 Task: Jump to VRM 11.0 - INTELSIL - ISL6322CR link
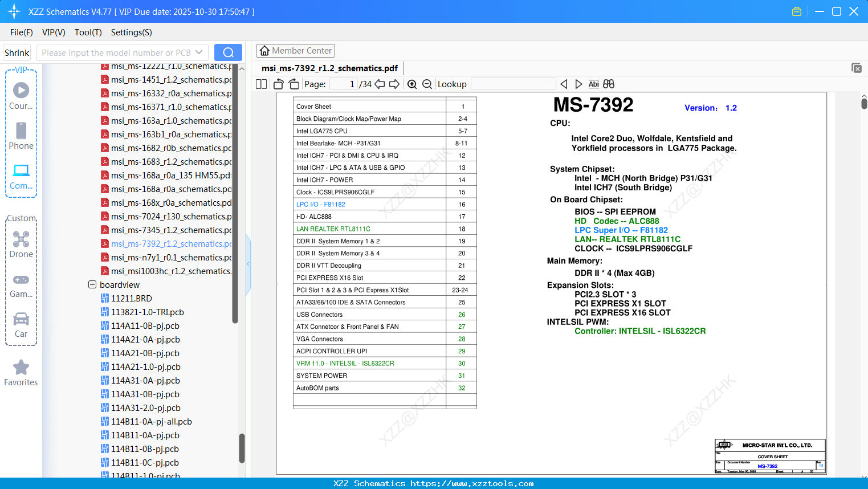345,364
